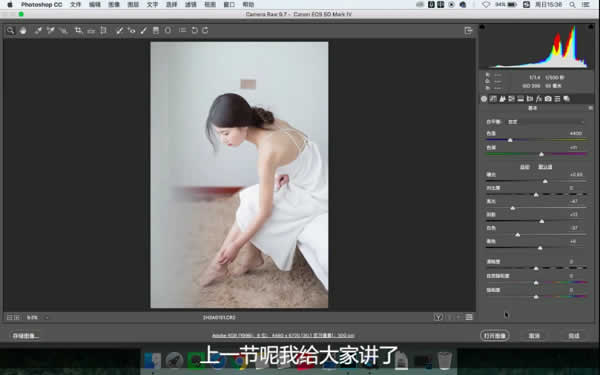The width and height of the screenshot is (600, 375).
Task: Toggle highlight clipping warning on histogram
Action: [591, 27]
